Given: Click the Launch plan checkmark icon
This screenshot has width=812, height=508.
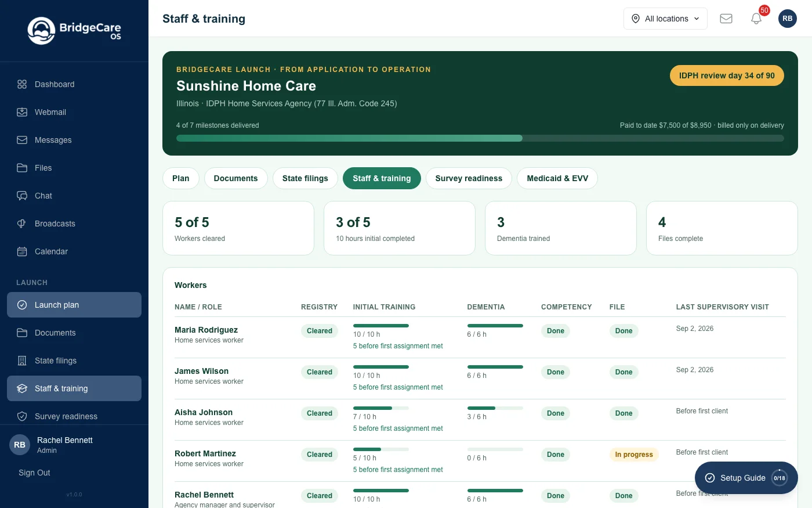Looking at the screenshot, I should coord(22,305).
